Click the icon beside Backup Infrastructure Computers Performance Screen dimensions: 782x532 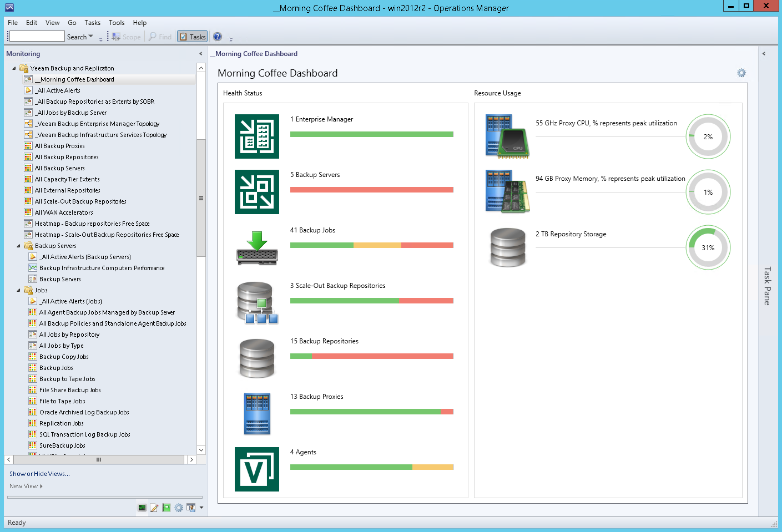coord(33,268)
